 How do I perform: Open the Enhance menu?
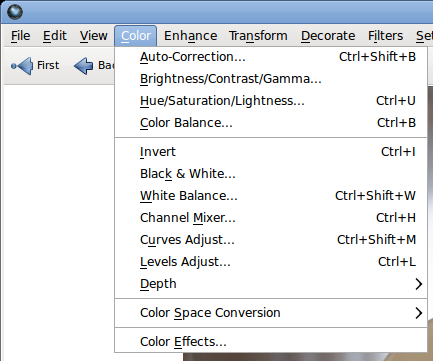191,36
